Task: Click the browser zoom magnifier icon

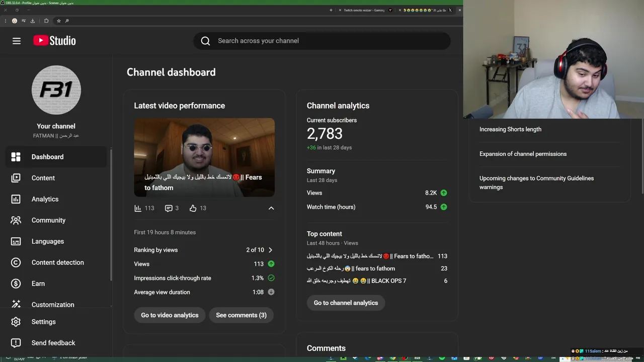Action: 67,21
